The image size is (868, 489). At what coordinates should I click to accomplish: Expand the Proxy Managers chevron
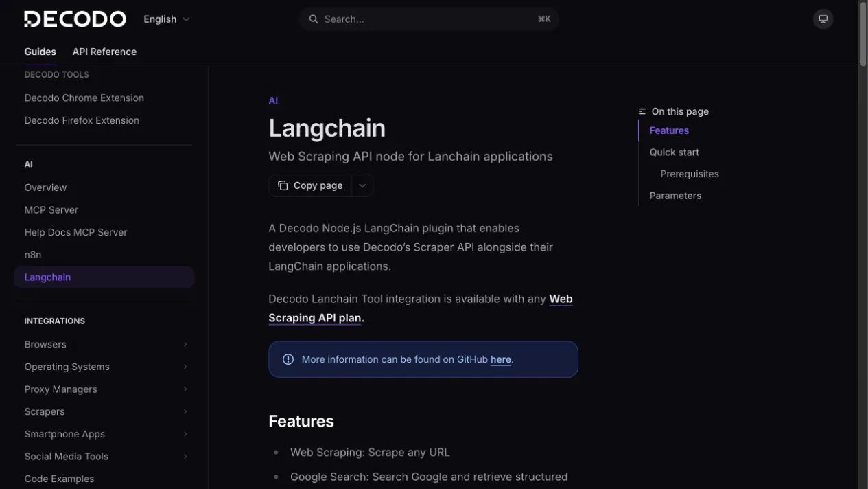tap(185, 389)
